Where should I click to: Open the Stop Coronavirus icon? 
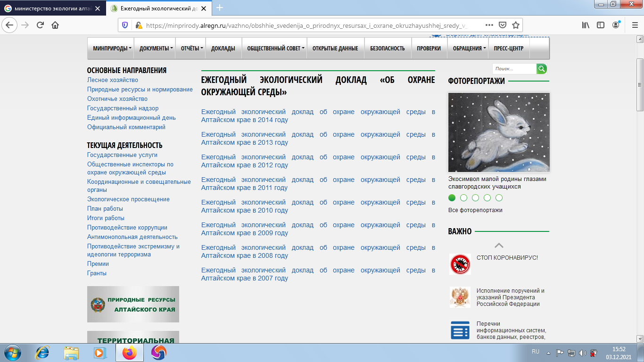[460, 264]
